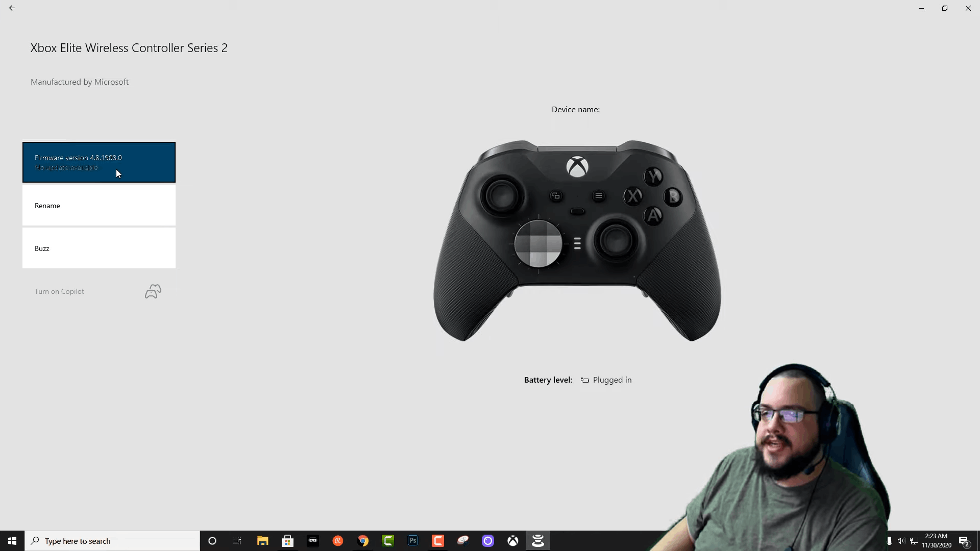The image size is (980, 551).
Task: Click the Copilot controller icon
Action: (x=153, y=291)
